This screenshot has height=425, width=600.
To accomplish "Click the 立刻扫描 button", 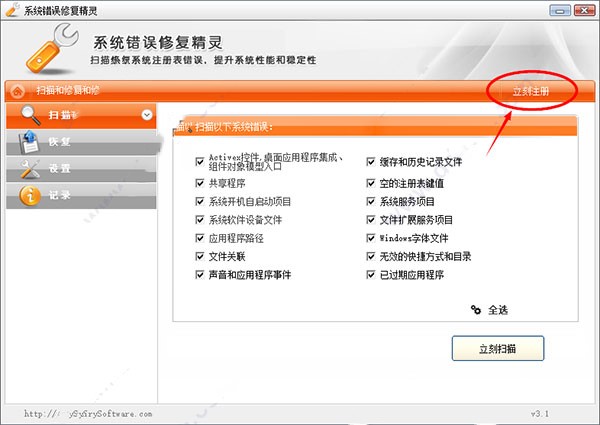I will (497, 348).
